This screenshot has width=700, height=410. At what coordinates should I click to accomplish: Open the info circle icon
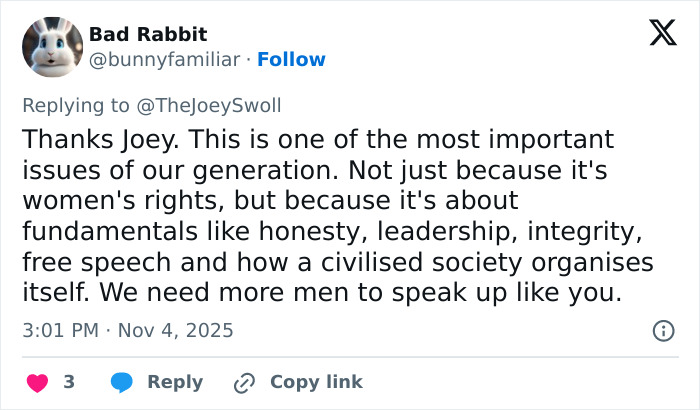click(x=662, y=330)
